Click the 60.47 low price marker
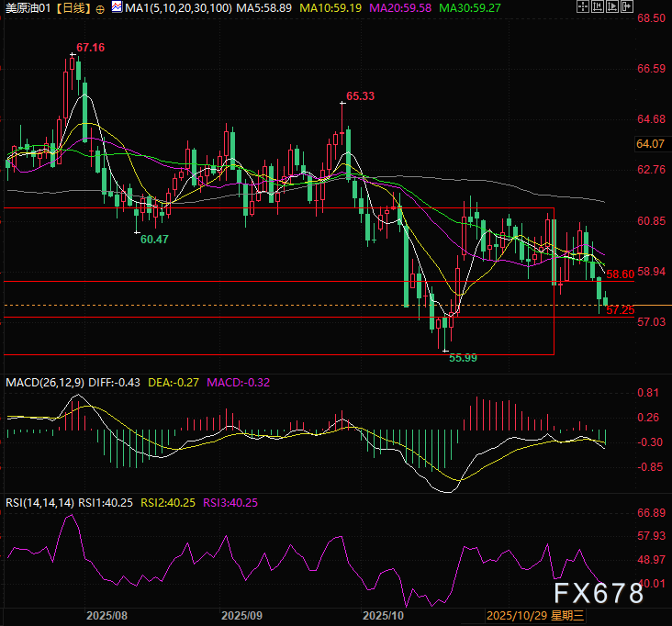The width and height of the screenshot is (672, 626). tap(153, 238)
